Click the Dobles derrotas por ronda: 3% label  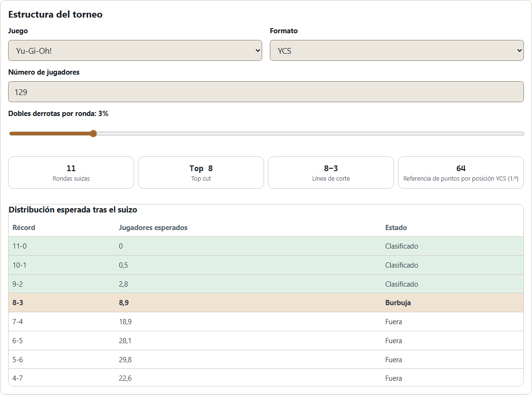click(x=59, y=114)
